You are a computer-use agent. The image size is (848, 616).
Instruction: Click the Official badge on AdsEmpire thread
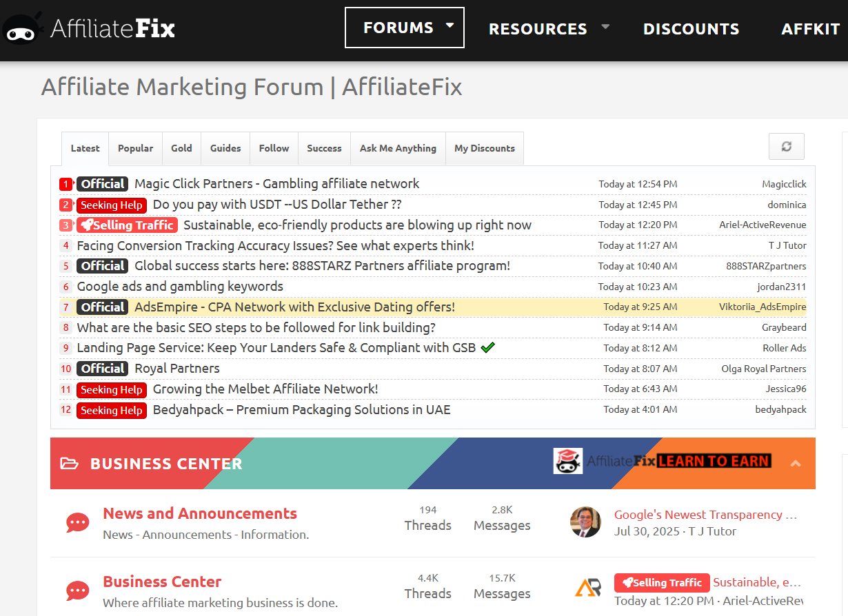102,307
